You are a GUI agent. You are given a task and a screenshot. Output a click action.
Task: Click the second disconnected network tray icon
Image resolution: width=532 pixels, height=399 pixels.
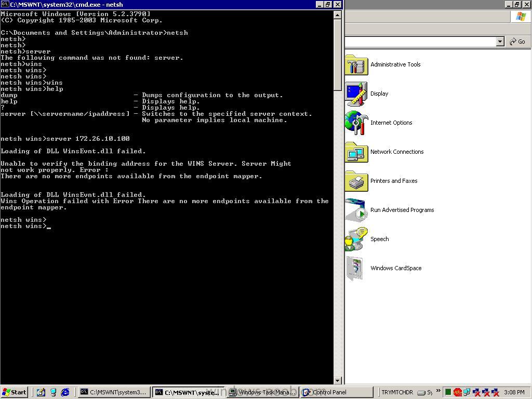pyautogui.click(x=486, y=392)
